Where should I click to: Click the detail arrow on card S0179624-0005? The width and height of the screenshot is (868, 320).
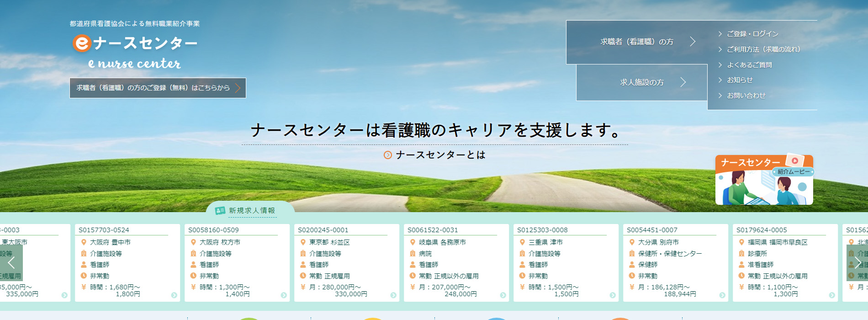click(x=832, y=295)
